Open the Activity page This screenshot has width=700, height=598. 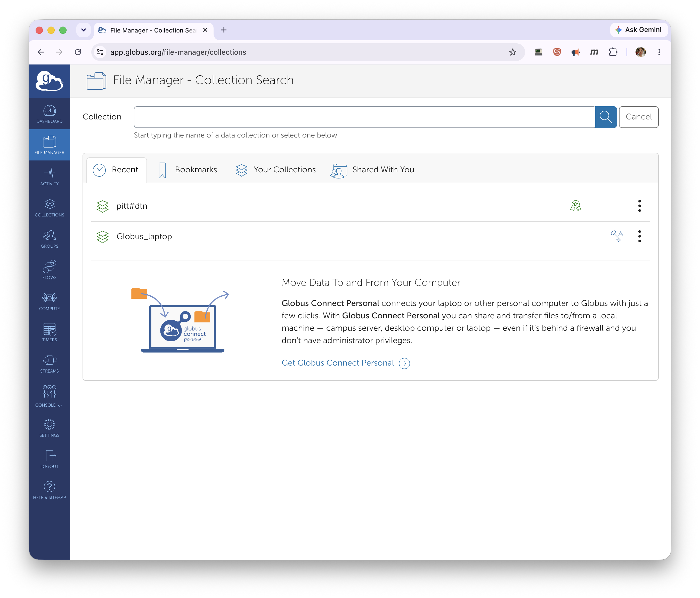(x=49, y=176)
